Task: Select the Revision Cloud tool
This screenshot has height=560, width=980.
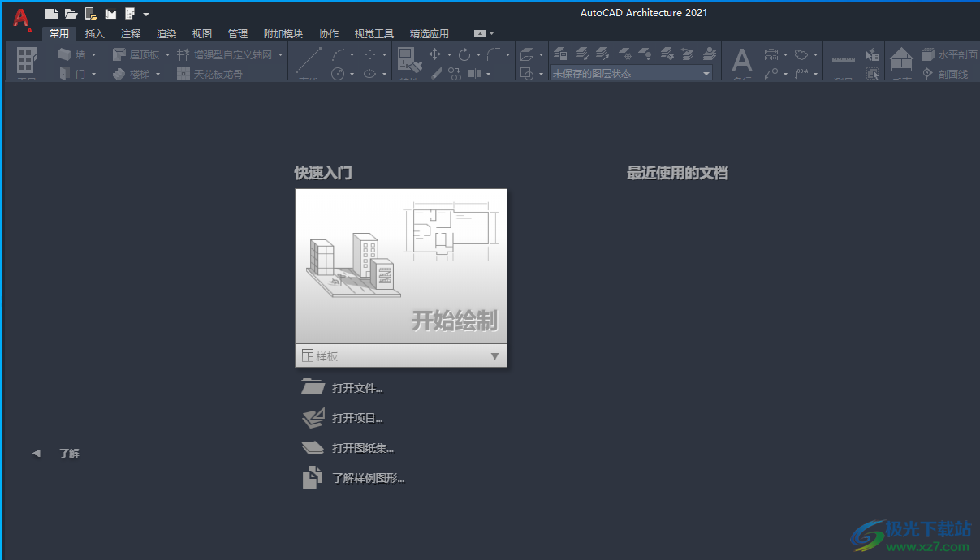Action: (x=801, y=54)
